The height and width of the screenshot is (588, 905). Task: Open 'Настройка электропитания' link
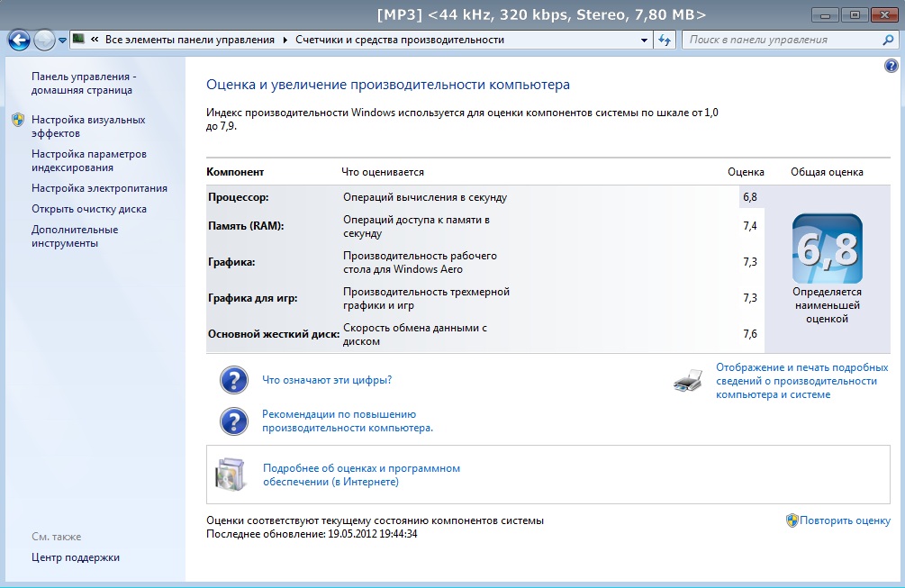pyautogui.click(x=99, y=188)
